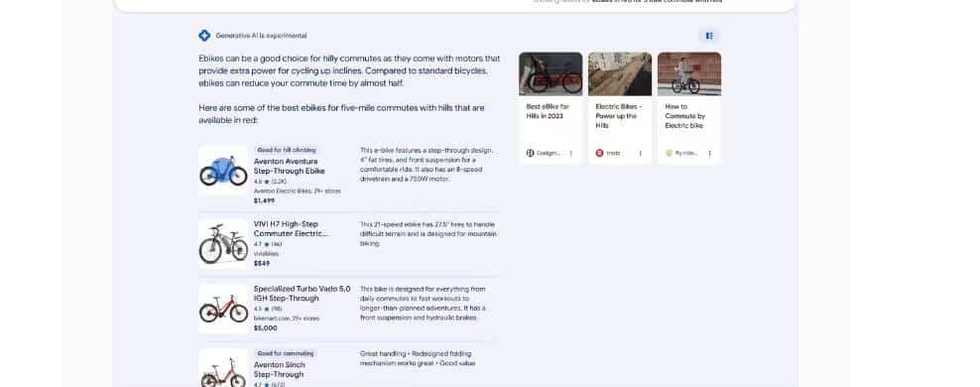
Task: Click the 'Good for hill climbing' badge
Action: (287, 150)
